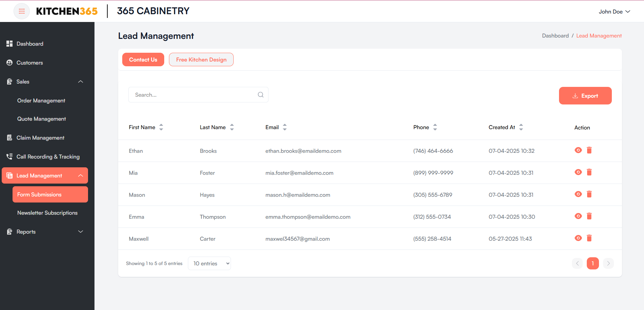Open the hamburger menu icon

(21, 11)
